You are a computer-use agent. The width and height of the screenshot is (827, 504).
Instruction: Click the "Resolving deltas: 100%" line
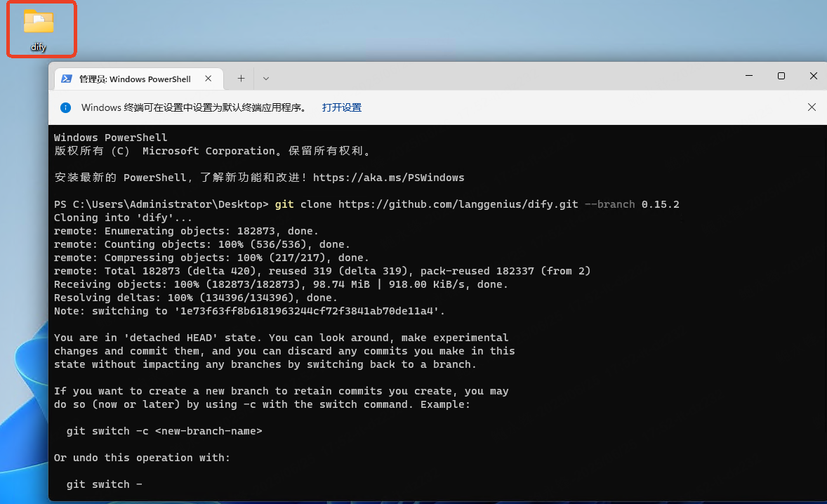(x=196, y=298)
